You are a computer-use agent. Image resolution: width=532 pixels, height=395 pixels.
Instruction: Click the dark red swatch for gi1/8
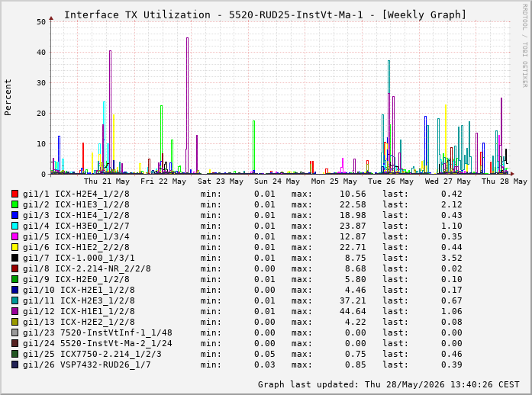[15, 268]
